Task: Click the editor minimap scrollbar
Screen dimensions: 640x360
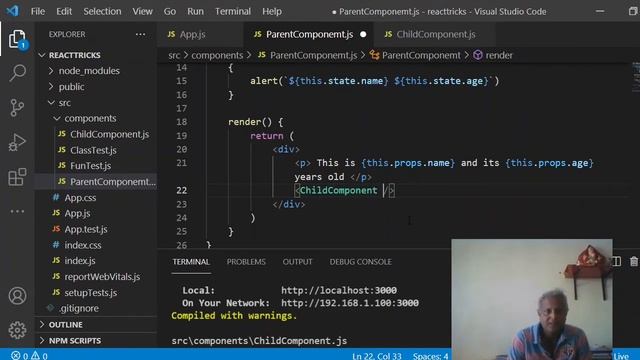Action: pyautogui.click(x=636, y=78)
